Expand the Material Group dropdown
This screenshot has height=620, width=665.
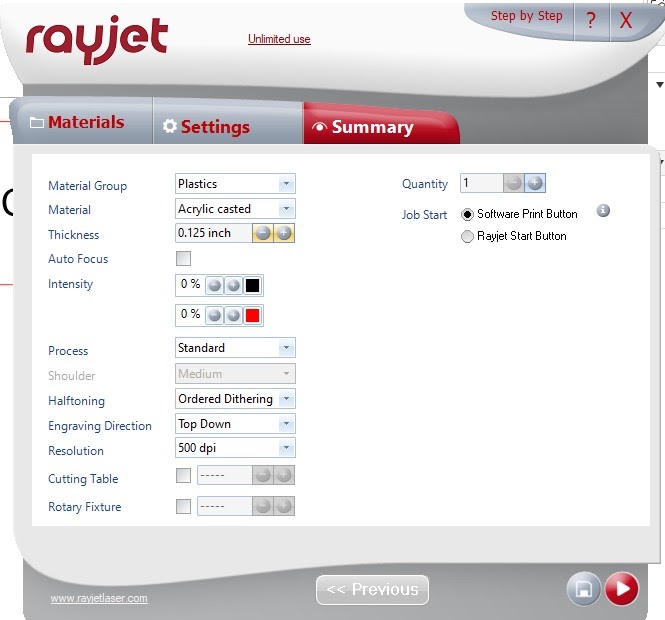click(286, 184)
